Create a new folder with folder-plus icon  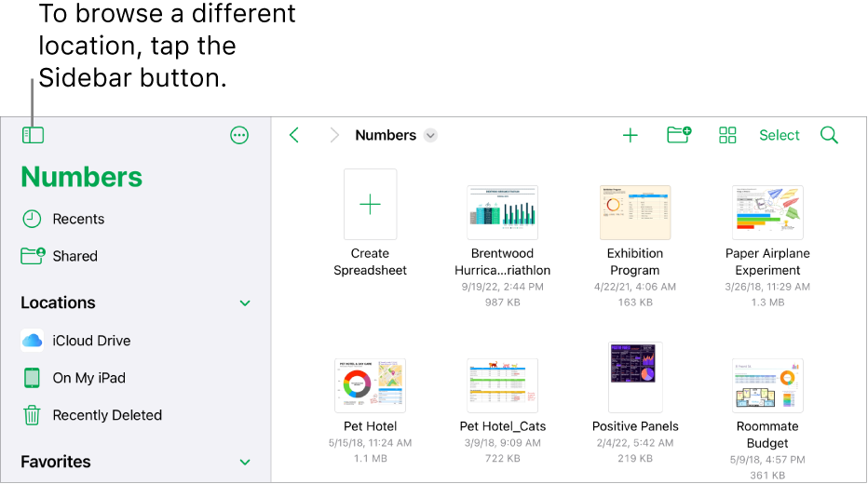click(679, 134)
